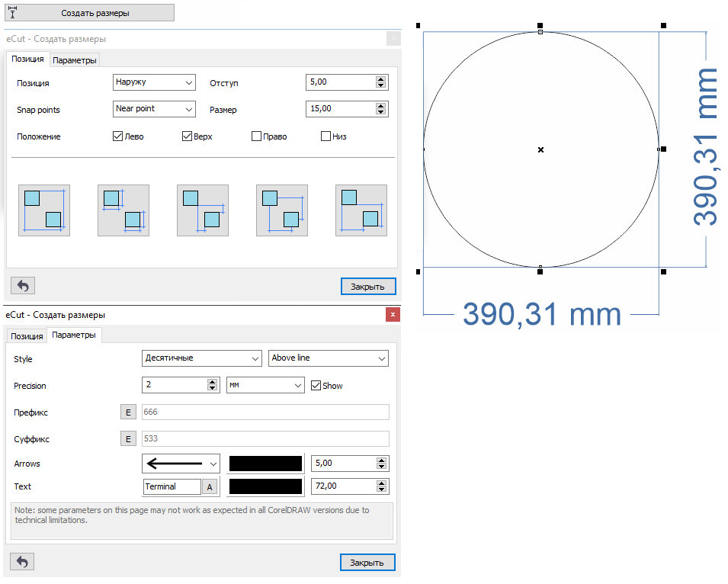The width and height of the screenshot is (728, 584).
Task: Toggle the Show units checkbox
Action: tap(316, 386)
